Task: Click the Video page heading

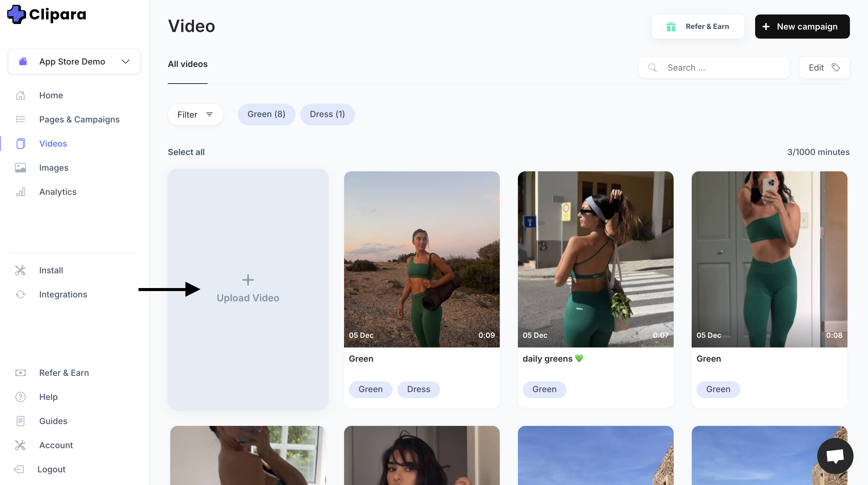Action: click(191, 26)
